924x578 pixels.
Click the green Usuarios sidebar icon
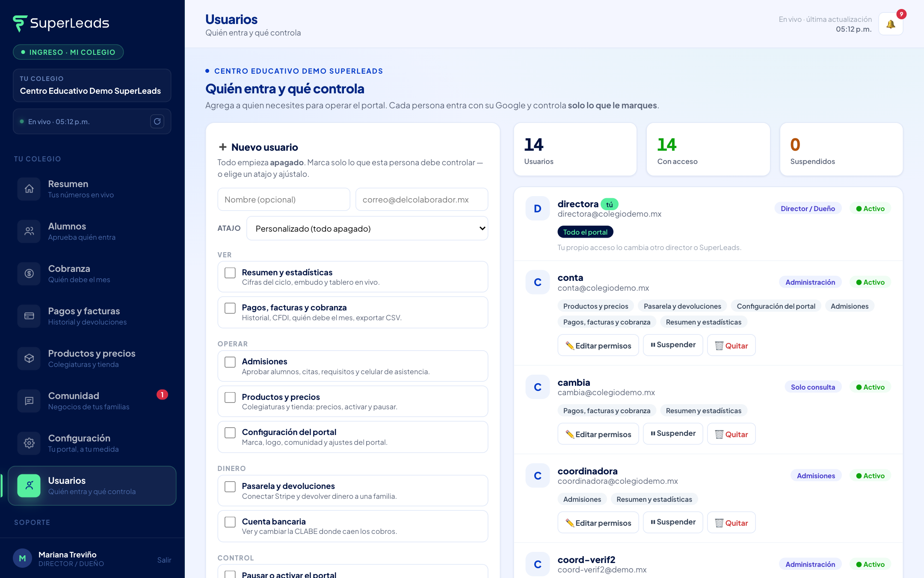click(x=29, y=486)
